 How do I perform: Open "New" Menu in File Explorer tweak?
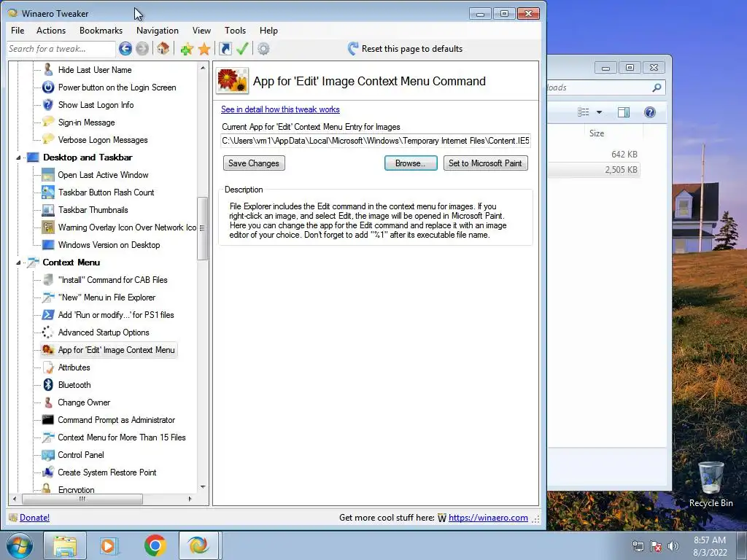tap(107, 297)
